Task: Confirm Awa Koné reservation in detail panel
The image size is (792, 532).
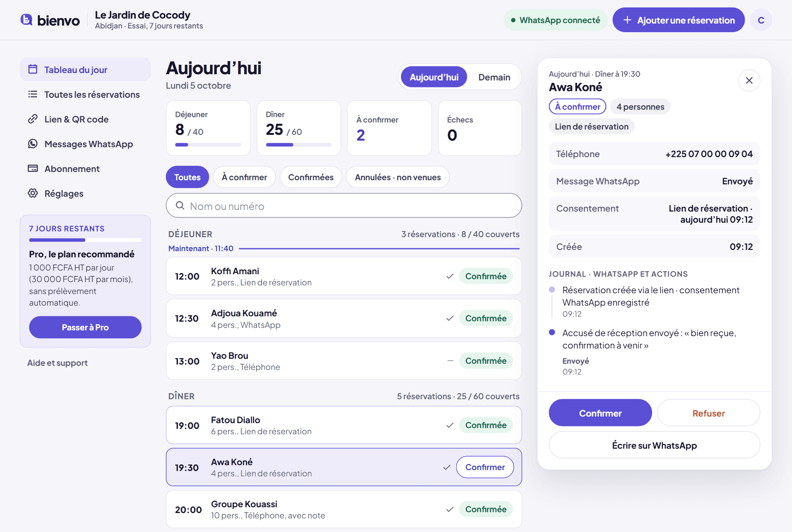Action: click(600, 413)
